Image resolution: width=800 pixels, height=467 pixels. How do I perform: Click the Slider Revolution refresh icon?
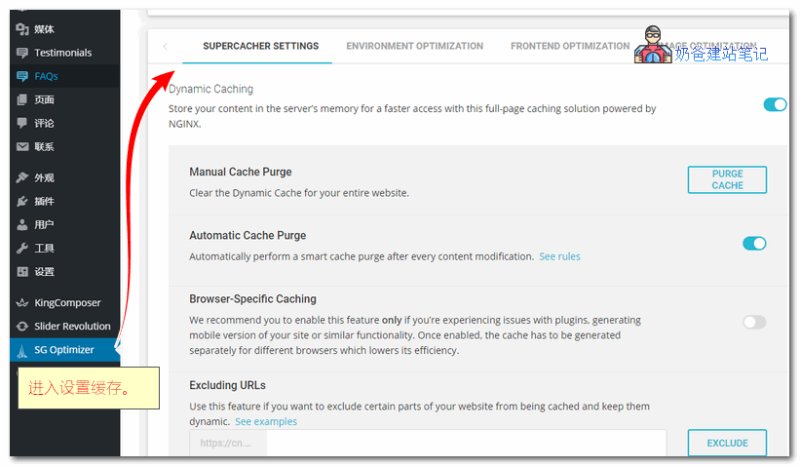pos(22,326)
